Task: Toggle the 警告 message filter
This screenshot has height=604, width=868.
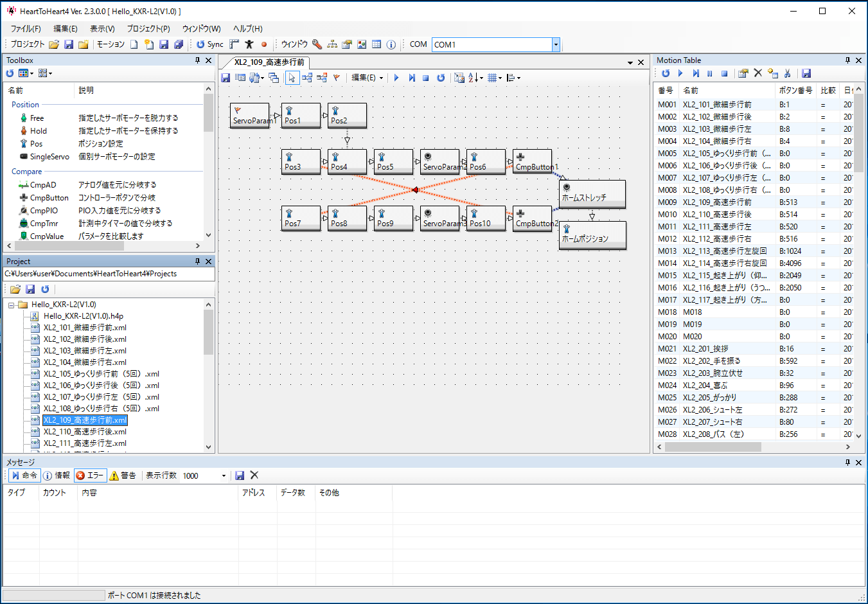Action: click(x=123, y=475)
